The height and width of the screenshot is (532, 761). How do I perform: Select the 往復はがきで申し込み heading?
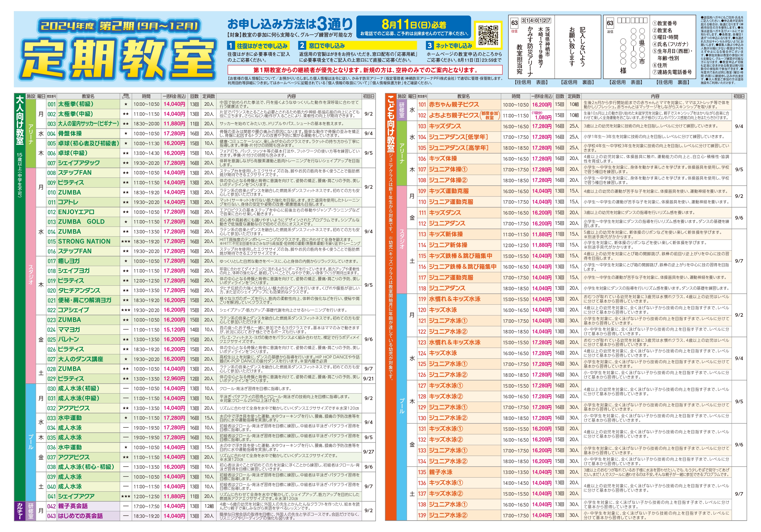click(258, 46)
